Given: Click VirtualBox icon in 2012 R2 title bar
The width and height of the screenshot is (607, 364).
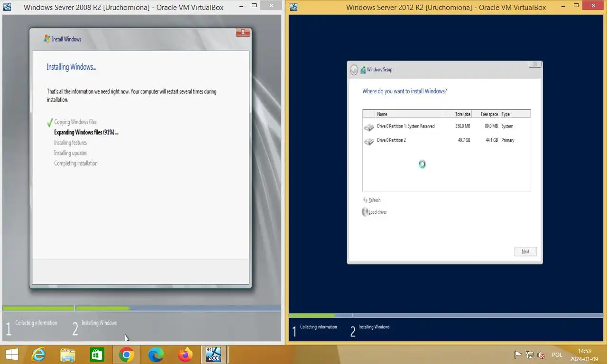Looking at the screenshot, I should point(294,7).
